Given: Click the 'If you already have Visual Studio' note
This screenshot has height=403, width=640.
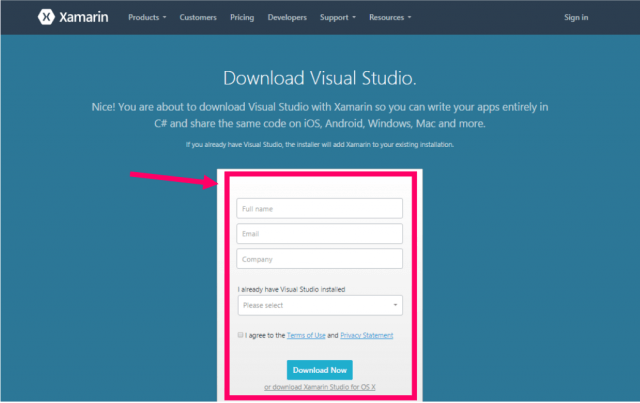Looking at the screenshot, I should [320, 144].
